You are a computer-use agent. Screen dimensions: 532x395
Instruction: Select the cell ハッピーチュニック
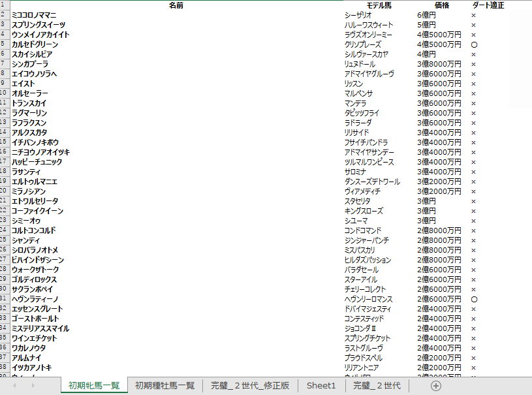(x=176, y=162)
